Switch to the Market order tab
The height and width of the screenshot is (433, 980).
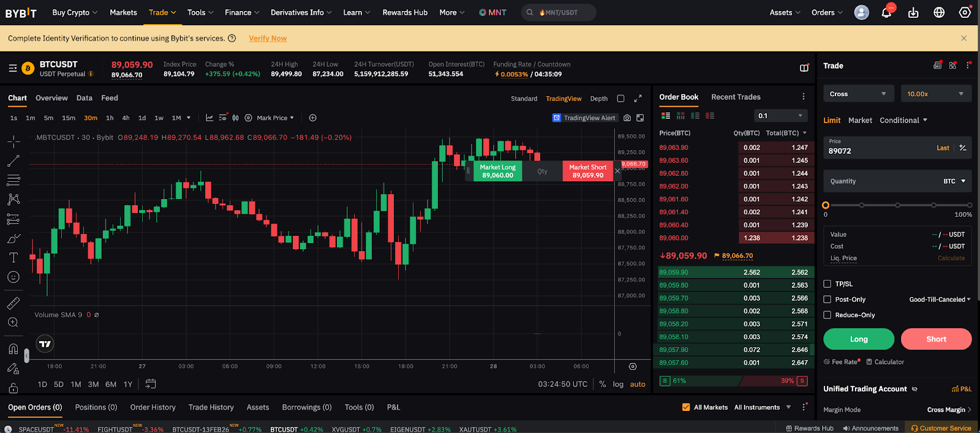click(x=860, y=120)
